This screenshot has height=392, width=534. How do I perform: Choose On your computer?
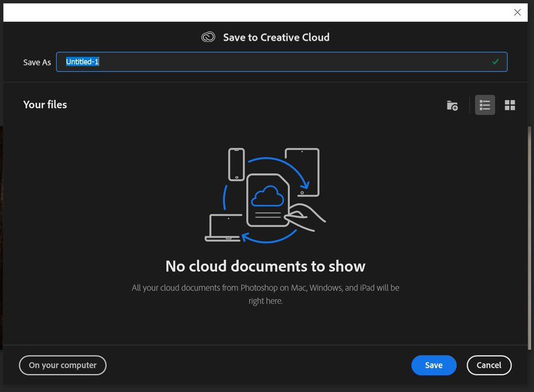pos(63,365)
